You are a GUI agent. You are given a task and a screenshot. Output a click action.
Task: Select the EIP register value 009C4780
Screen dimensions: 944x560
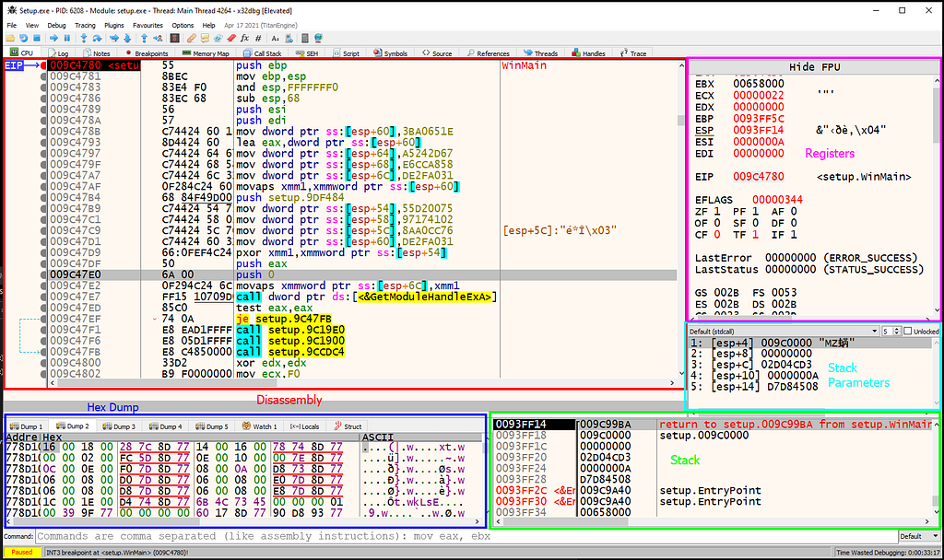(759, 177)
